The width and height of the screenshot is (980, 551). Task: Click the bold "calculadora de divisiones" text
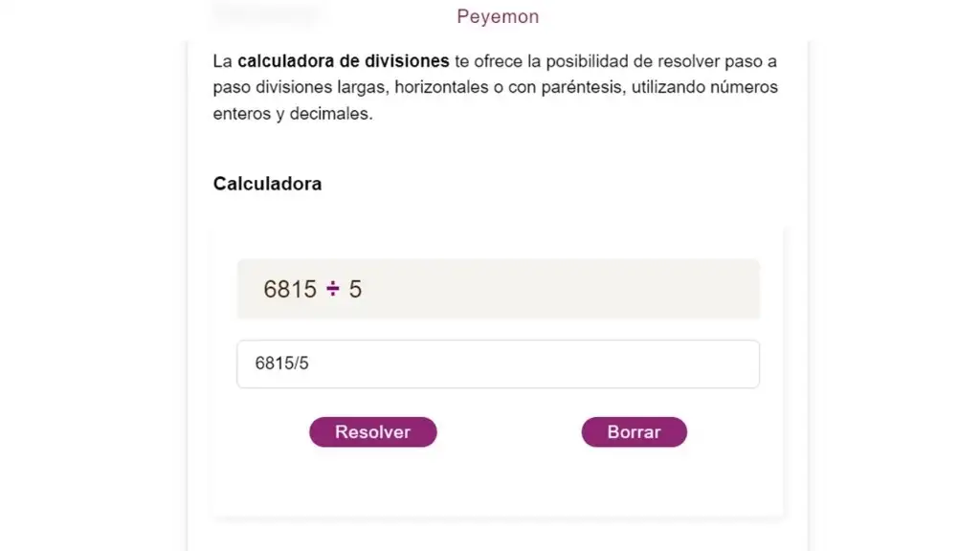coord(344,61)
